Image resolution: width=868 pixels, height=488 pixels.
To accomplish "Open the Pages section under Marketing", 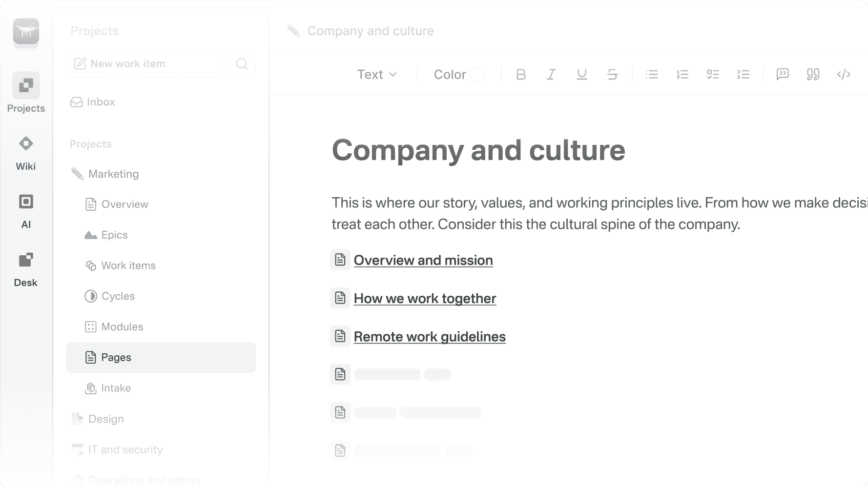I will click(116, 357).
